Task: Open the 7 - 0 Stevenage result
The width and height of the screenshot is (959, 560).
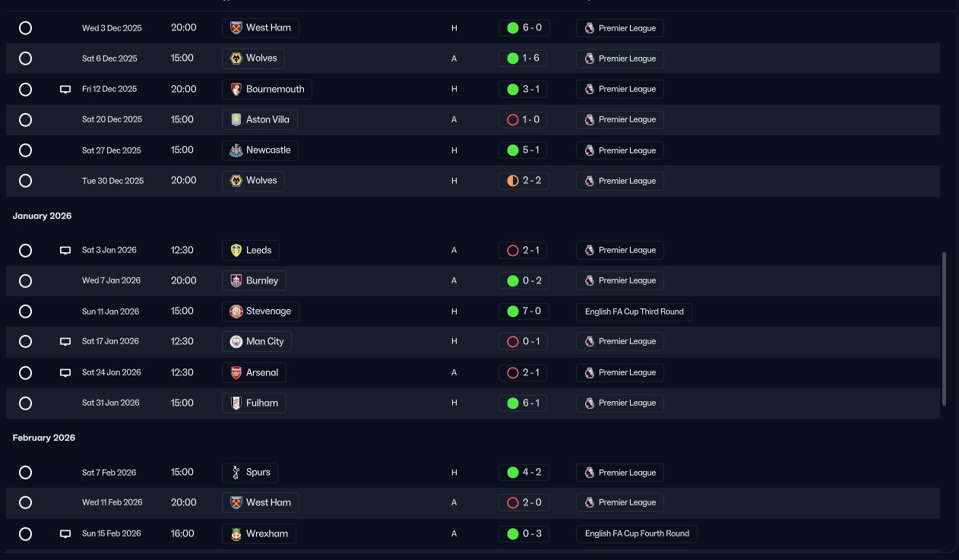Action: pyautogui.click(x=524, y=312)
